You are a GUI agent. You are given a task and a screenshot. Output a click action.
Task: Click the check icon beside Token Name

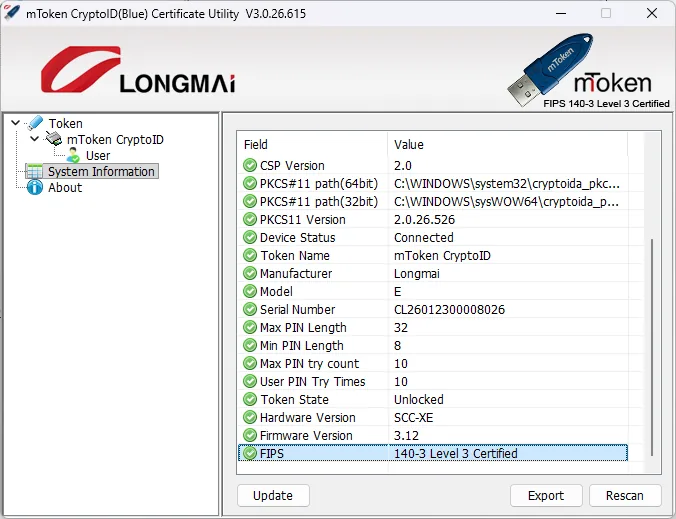coord(250,255)
